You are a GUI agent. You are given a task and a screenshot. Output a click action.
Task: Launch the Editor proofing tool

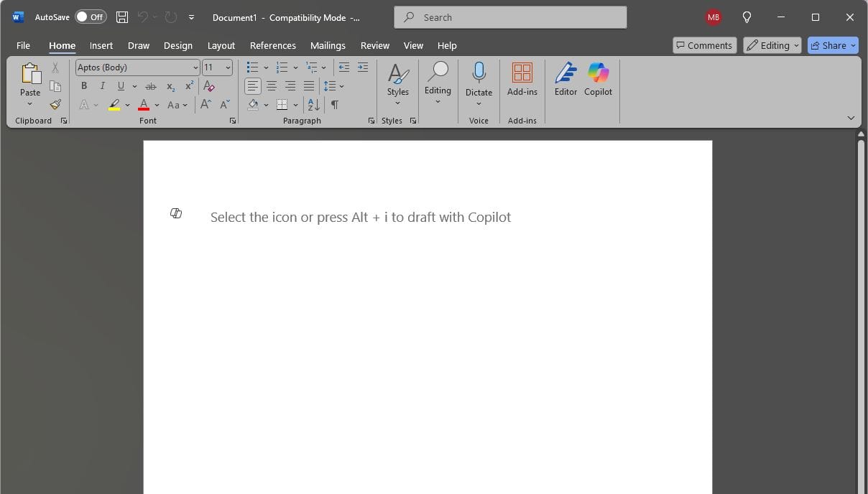click(x=565, y=79)
